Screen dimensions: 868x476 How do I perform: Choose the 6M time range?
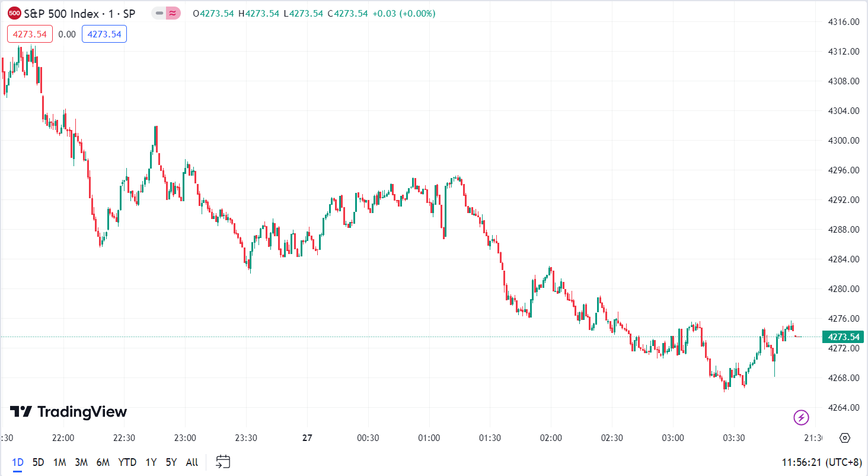point(103,462)
